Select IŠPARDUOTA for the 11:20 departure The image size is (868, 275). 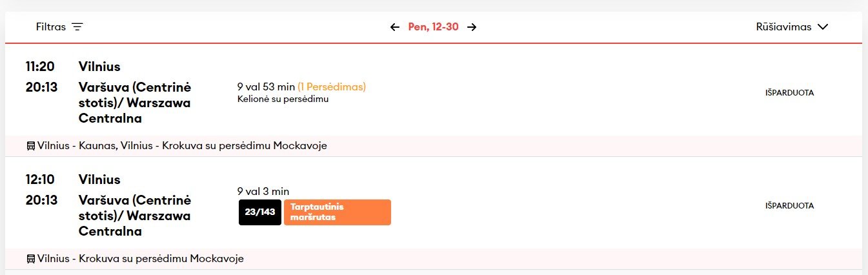tap(789, 92)
